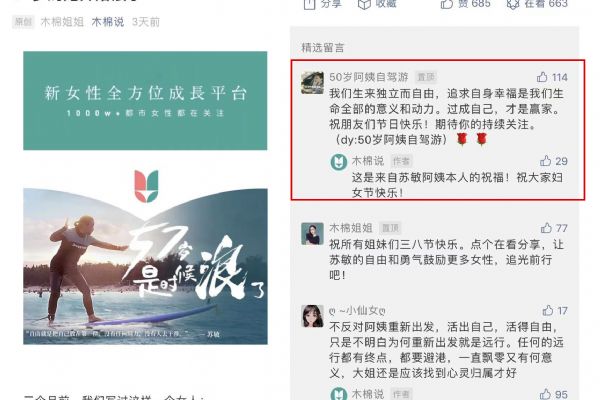Like 木棉说's reply with 29 likes
600x400 pixels.
tap(545, 161)
